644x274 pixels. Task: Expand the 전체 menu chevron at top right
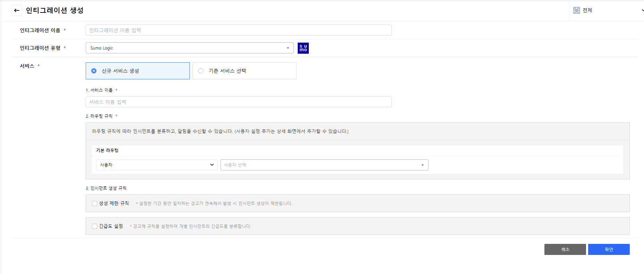(642, 10)
